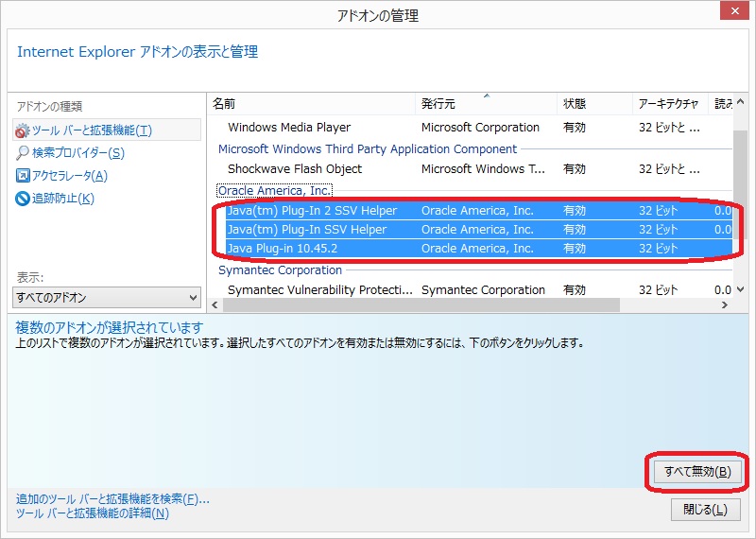Click the vertical scrollbar up arrow

click(740, 102)
